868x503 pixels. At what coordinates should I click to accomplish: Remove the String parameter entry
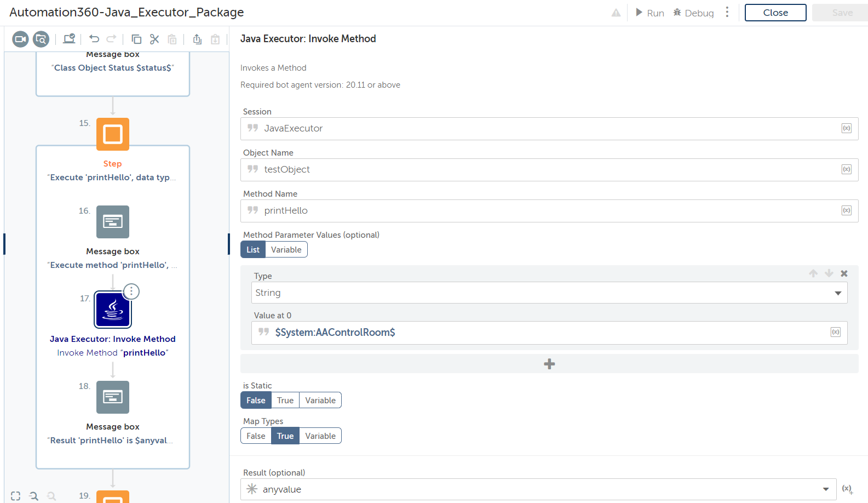pyautogui.click(x=844, y=273)
